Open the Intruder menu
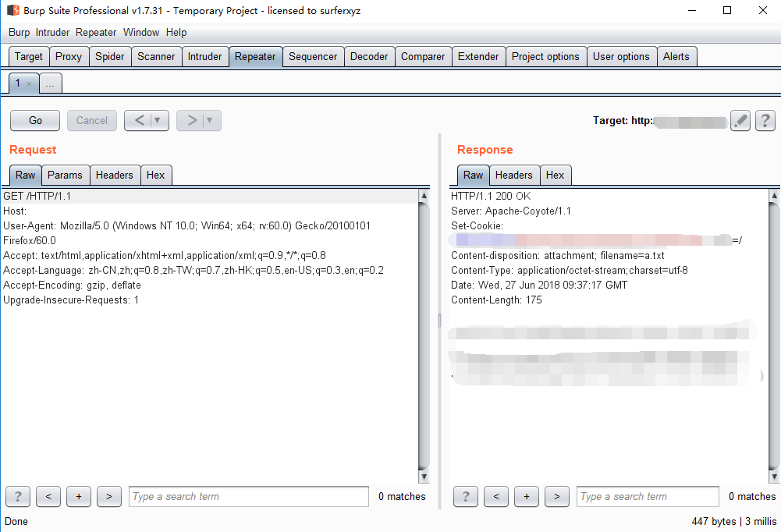 52,33
